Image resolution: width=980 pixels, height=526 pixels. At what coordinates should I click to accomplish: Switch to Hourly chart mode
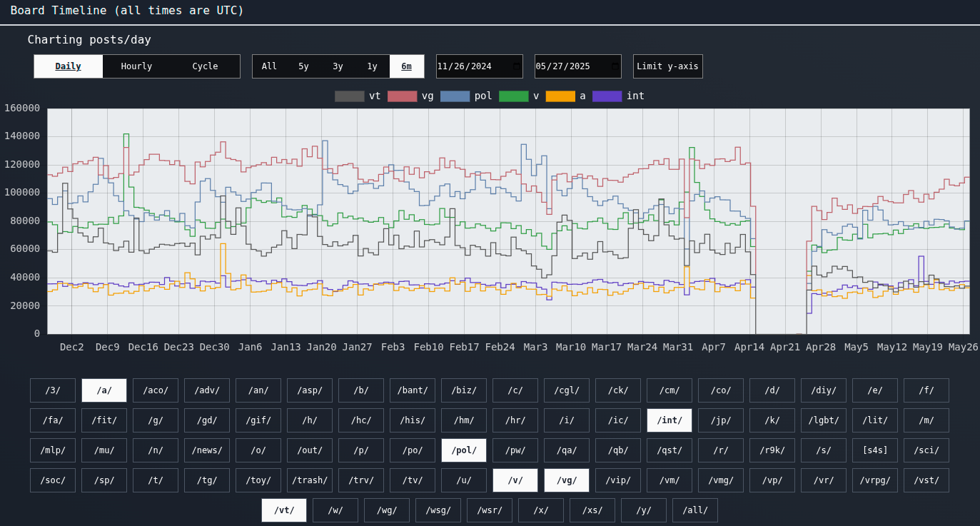136,66
